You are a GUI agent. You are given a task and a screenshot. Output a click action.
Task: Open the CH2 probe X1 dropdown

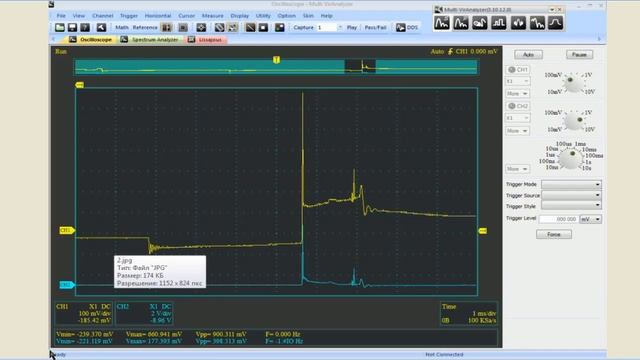(x=518, y=118)
